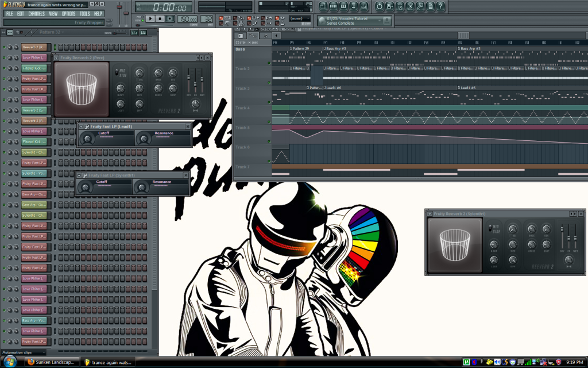Arm the Record button in transport

[170, 18]
